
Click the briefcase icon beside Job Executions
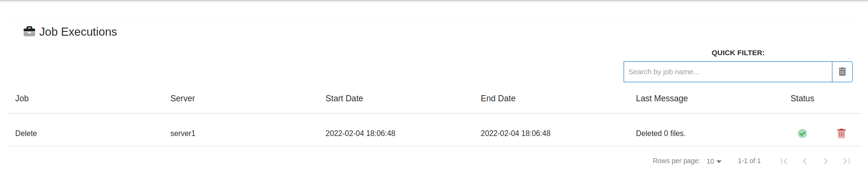[29, 31]
